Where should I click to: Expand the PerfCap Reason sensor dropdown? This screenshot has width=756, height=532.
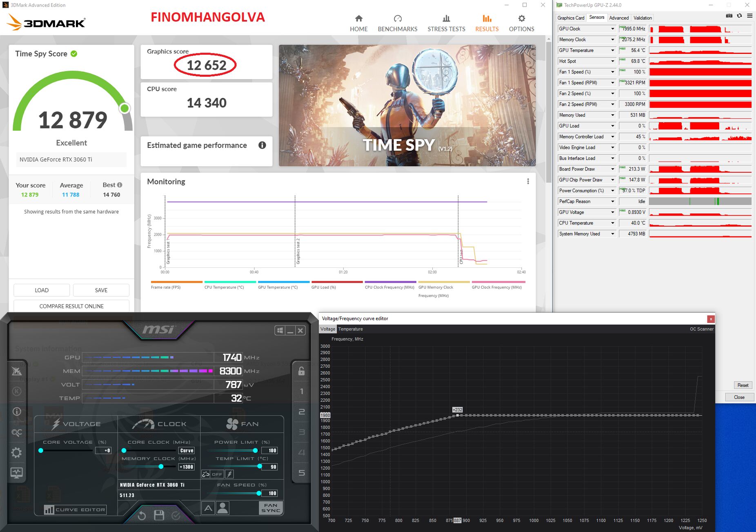[x=612, y=201]
